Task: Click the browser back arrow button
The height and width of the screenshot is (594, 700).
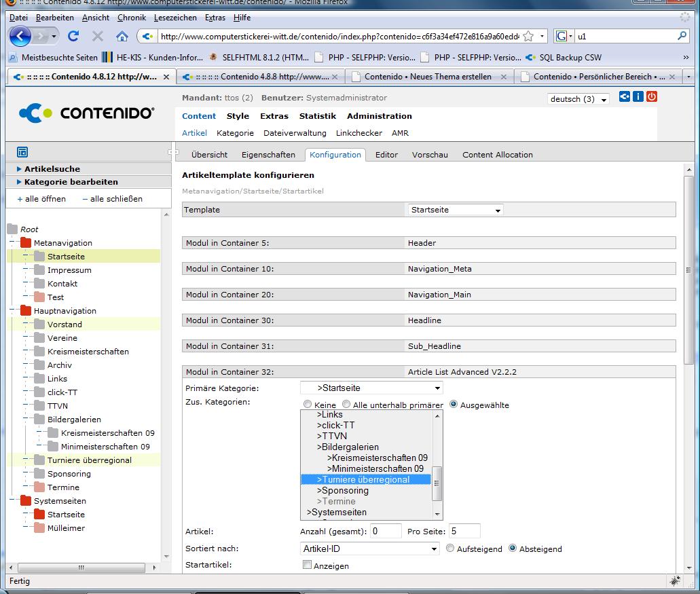Action: click(x=21, y=36)
